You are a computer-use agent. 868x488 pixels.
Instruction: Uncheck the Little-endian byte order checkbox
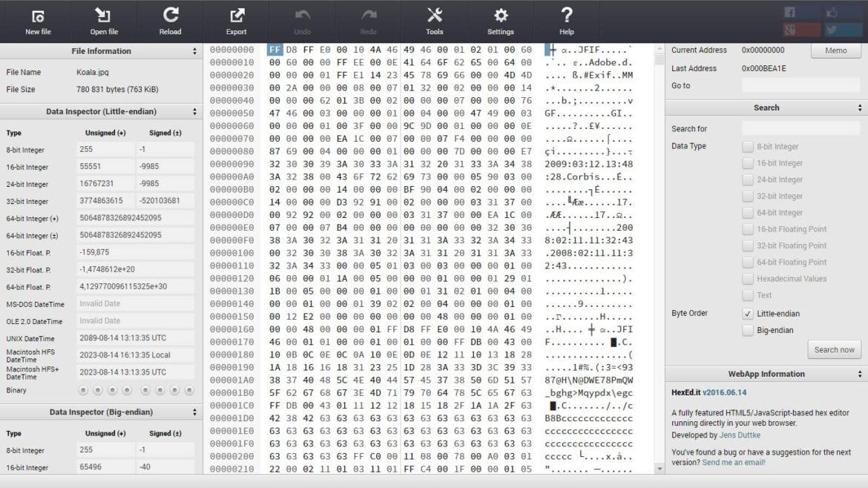point(749,314)
